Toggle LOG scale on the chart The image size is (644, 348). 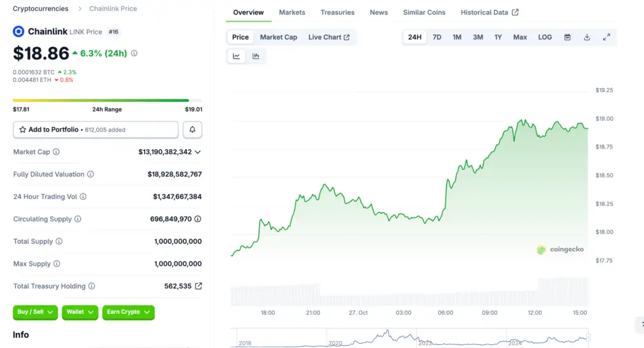click(x=545, y=37)
